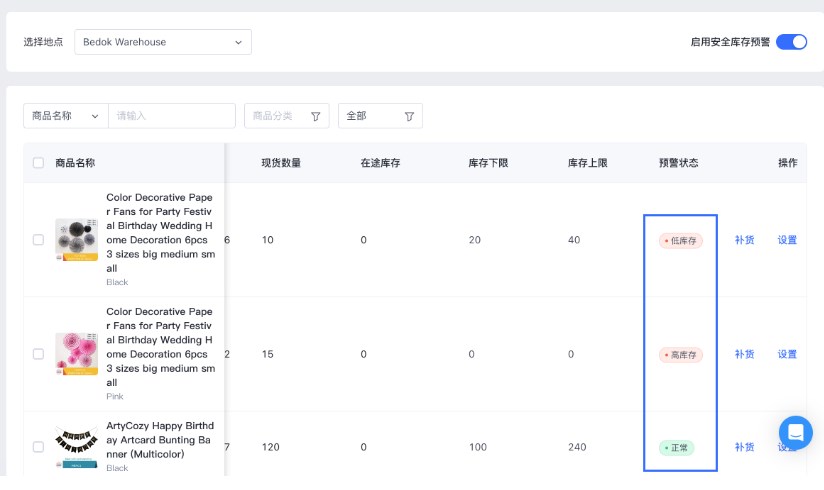This screenshot has width=824, height=490.
Task: Click the 请输入 search input field
Action: [171, 116]
